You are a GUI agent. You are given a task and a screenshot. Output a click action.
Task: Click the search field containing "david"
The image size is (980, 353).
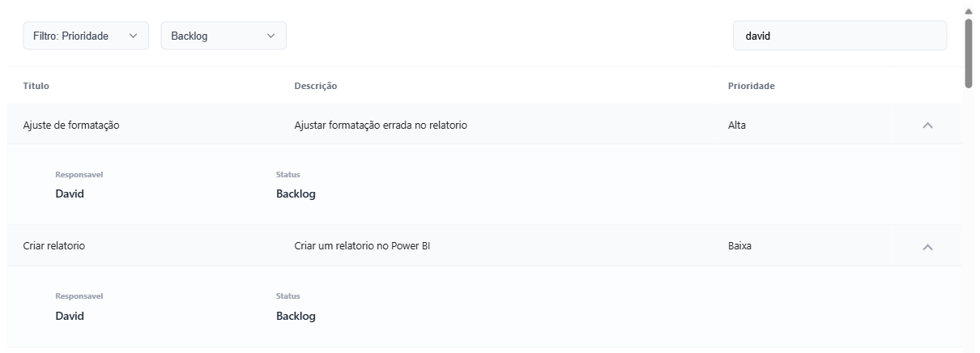tap(839, 36)
